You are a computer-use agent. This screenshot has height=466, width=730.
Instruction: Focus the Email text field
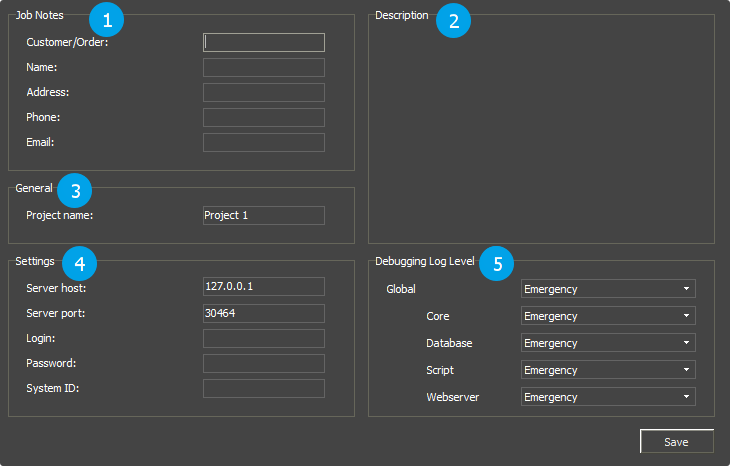click(264, 142)
